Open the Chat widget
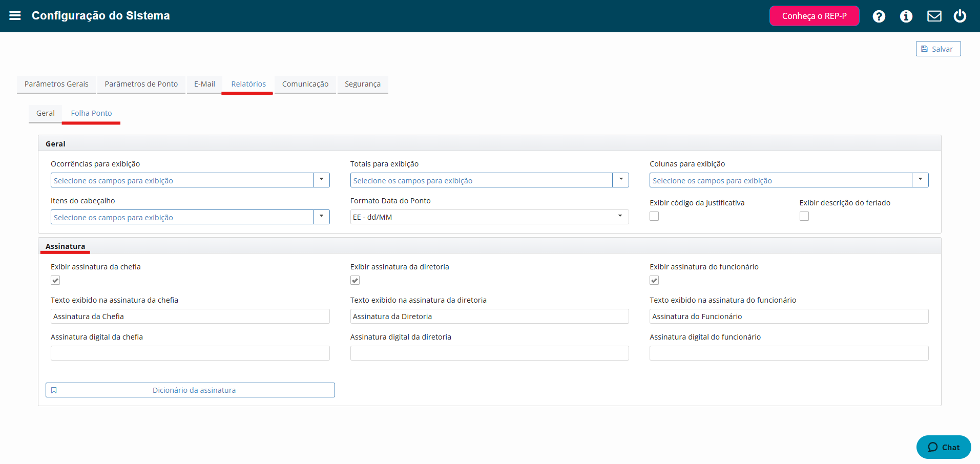This screenshot has width=980, height=464. click(944, 447)
